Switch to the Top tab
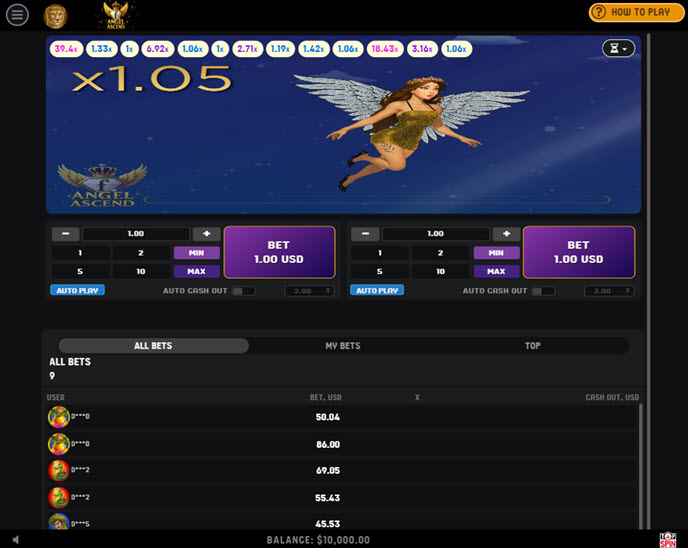The width and height of the screenshot is (688, 548). [533, 346]
